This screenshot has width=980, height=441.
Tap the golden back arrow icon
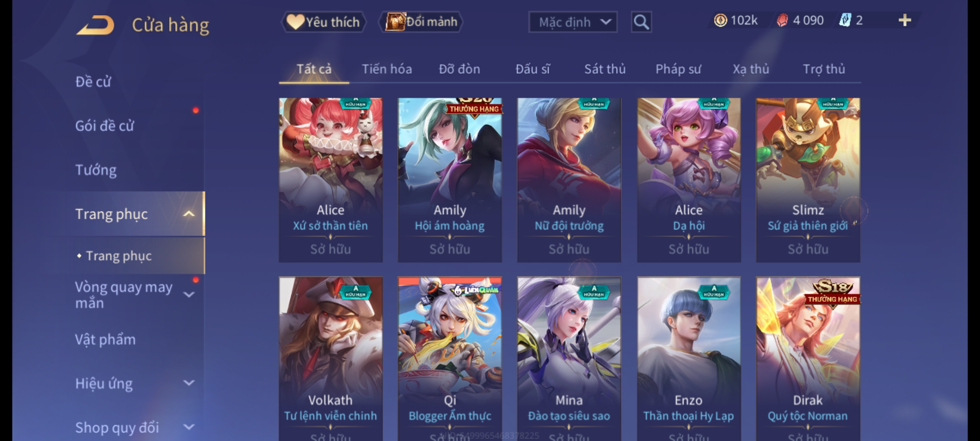click(95, 25)
